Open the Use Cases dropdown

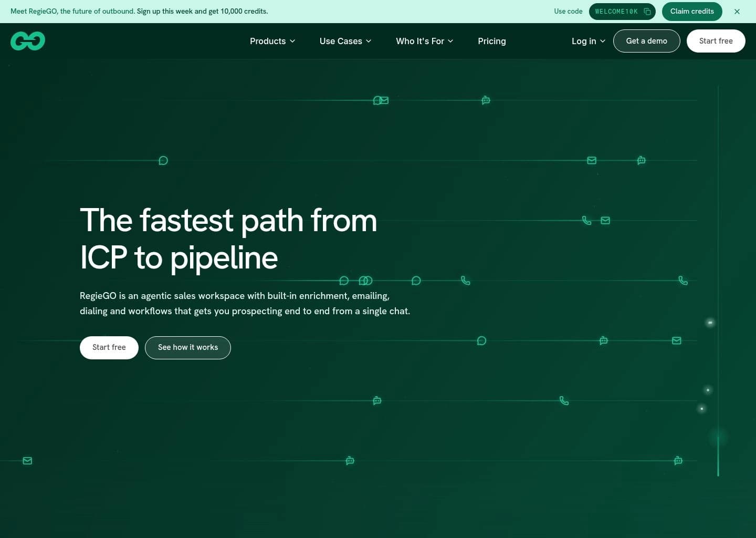pos(345,41)
